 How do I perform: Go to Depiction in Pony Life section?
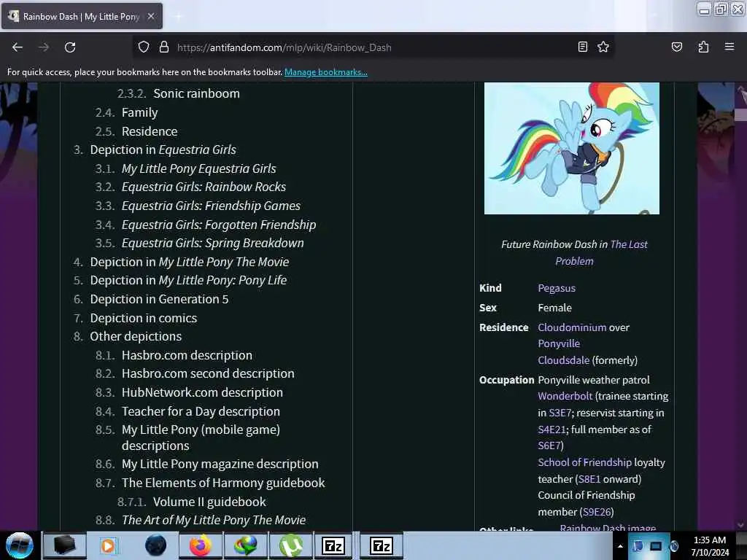[x=188, y=280]
